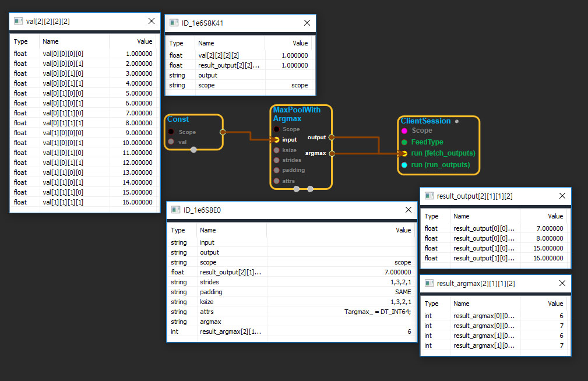Click the Value column header in ID_1e6S8E0 panel
This screenshot has height=381, width=588.
coord(403,230)
